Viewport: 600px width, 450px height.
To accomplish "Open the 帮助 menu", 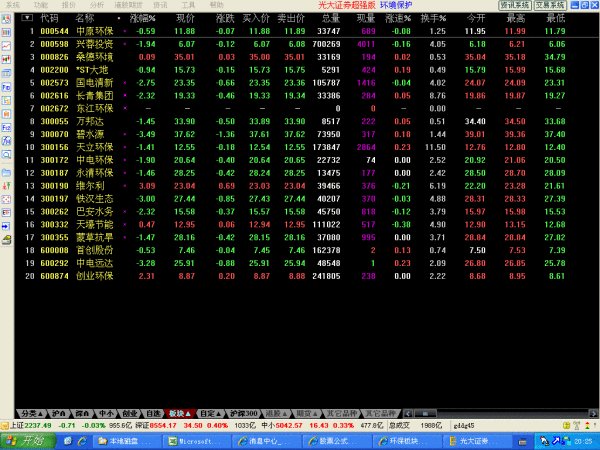I will (x=217, y=5).
